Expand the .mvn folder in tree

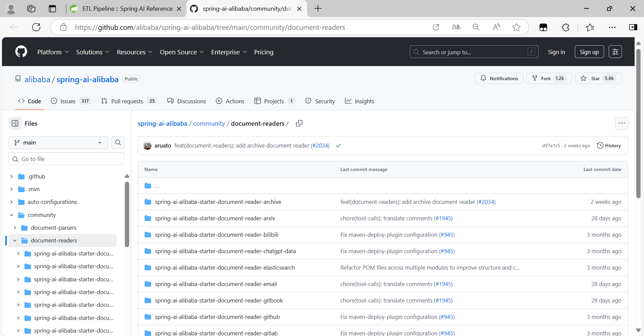[12, 189]
